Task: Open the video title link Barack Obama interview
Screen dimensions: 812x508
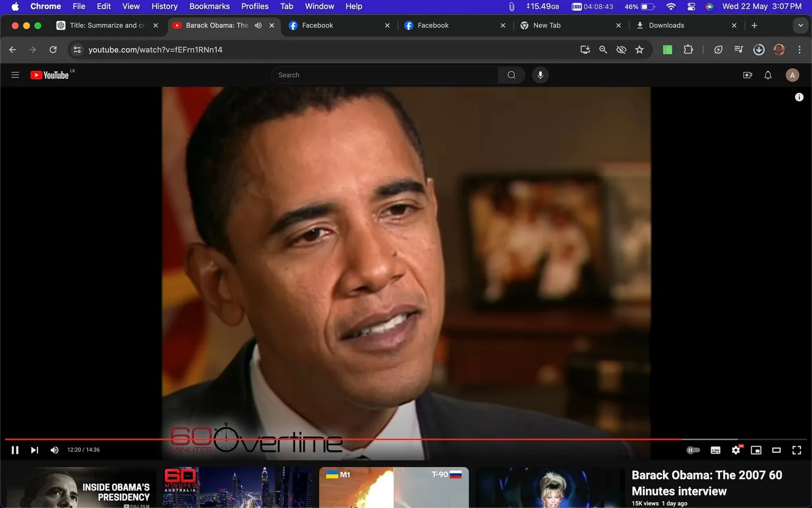Action: click(x=707, y=483)
